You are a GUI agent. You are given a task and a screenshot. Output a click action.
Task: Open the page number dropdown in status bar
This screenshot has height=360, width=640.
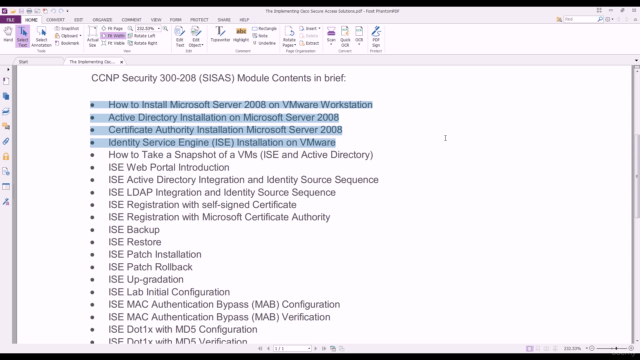click(309, 349)
